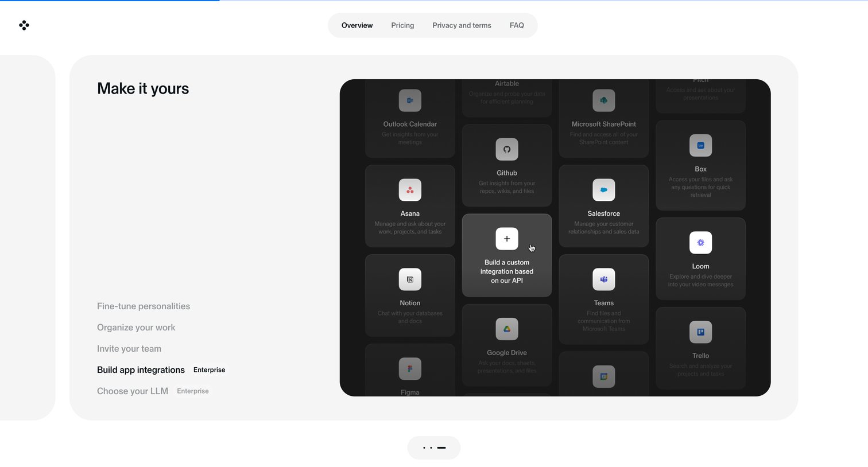This screenshot has width=868, height=467.
Task: Select Fine-tune personalities feature
Action: (144, 306)
